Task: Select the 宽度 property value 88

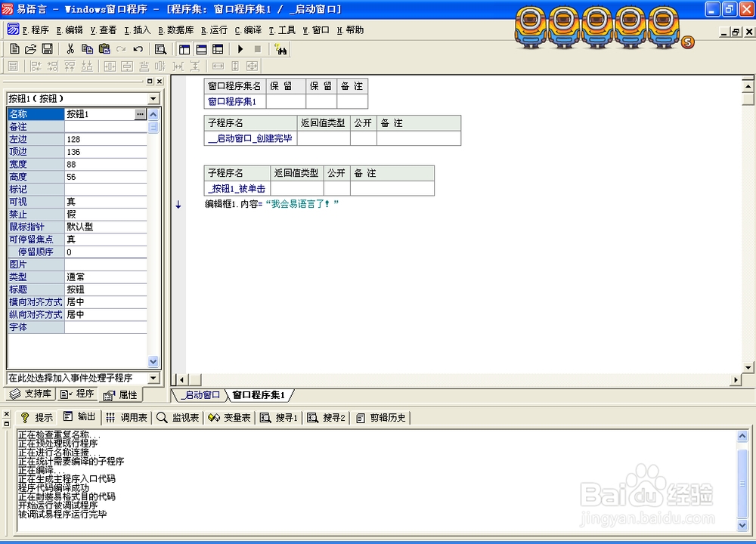Action: pyautogui.click(x=106, y=164)
